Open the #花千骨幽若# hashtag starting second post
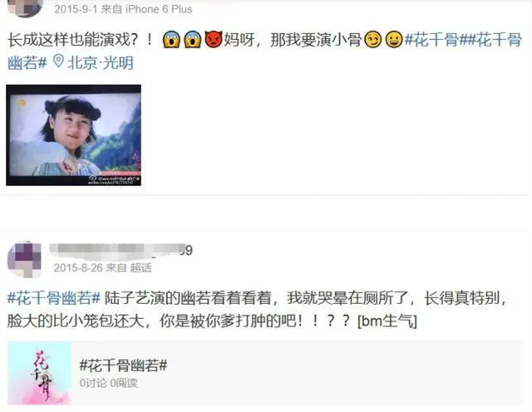Screen dimensions: 532x412 tap(54, 298)
